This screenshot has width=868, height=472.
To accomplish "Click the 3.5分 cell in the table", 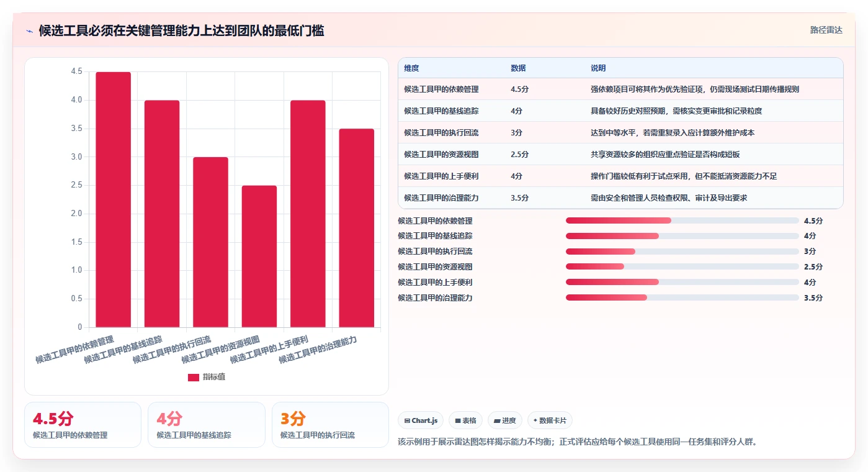I will pos(520,197).
